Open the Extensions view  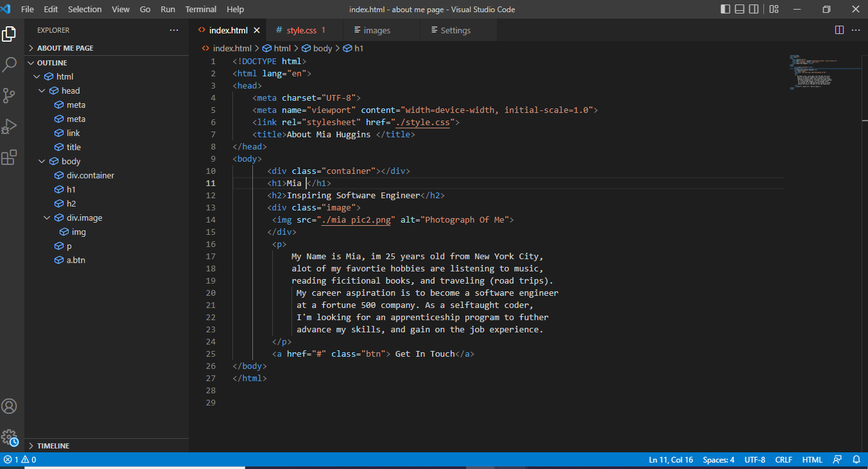9,157
